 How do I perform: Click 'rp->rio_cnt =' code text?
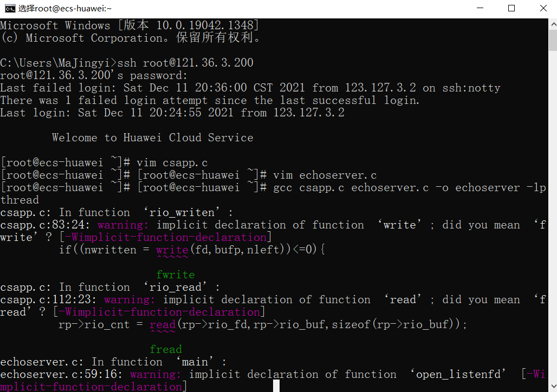[101, 324]
